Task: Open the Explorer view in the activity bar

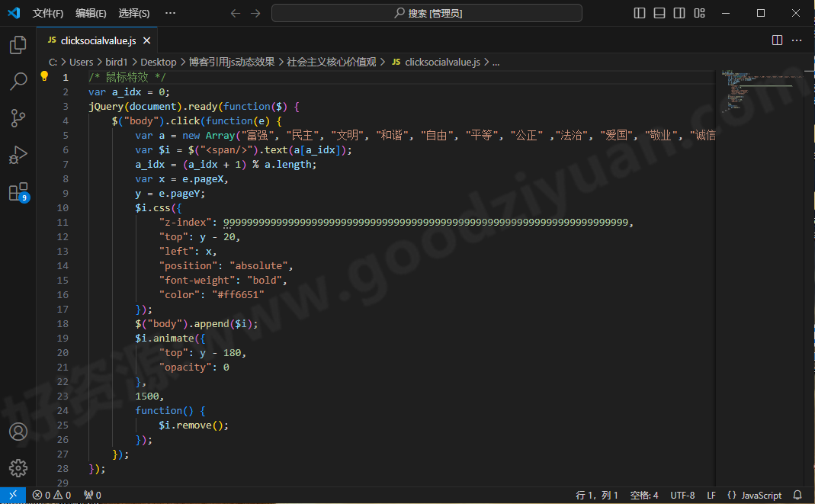Action: (18, 45)
